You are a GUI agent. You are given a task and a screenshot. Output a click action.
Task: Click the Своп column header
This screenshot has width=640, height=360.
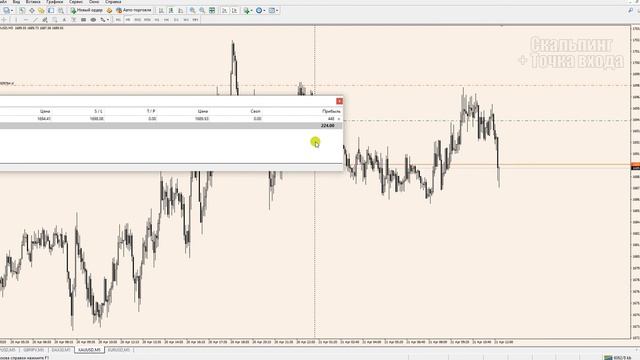(256, 111)
